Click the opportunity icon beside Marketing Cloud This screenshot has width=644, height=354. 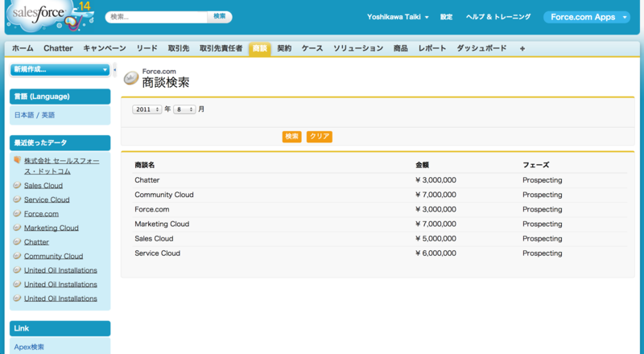(x=17, y=228)
